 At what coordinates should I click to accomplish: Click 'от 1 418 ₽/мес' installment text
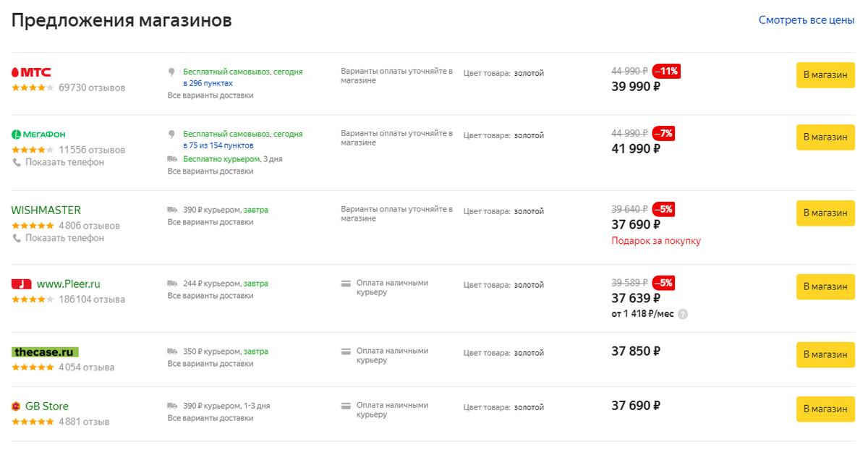pyautogui.click(x=643, y=314)
